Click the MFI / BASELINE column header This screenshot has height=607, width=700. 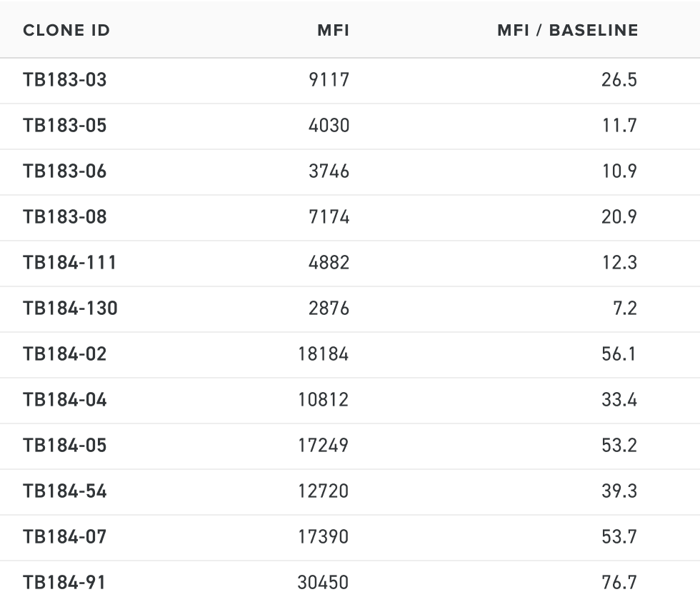pos(567,31)
